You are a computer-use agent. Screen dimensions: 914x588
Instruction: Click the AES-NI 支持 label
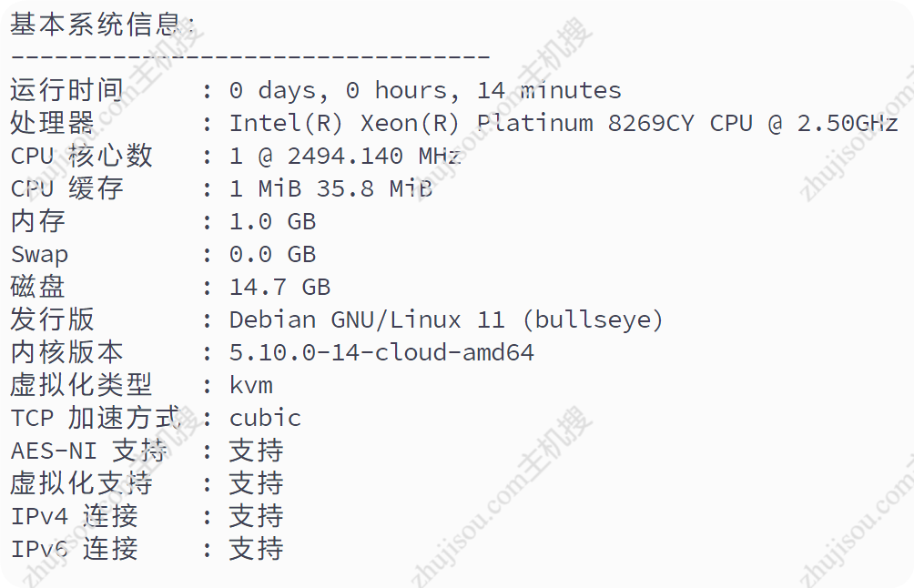click(88, 451)
